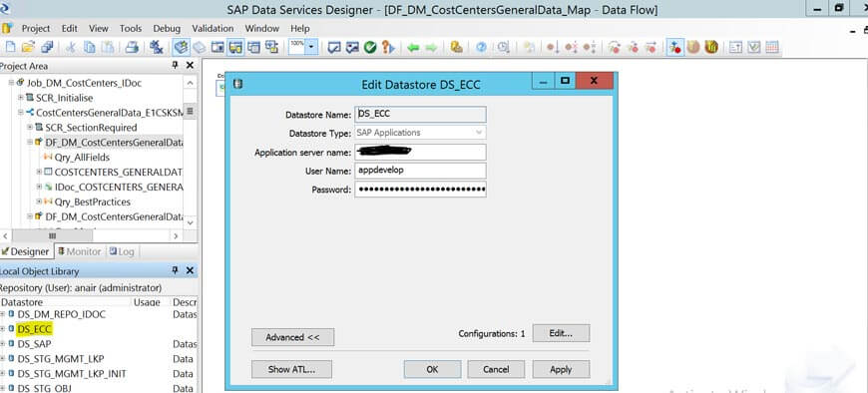The image size is (868, 393).
Task: Open the Tools menu
Action: 131,28
